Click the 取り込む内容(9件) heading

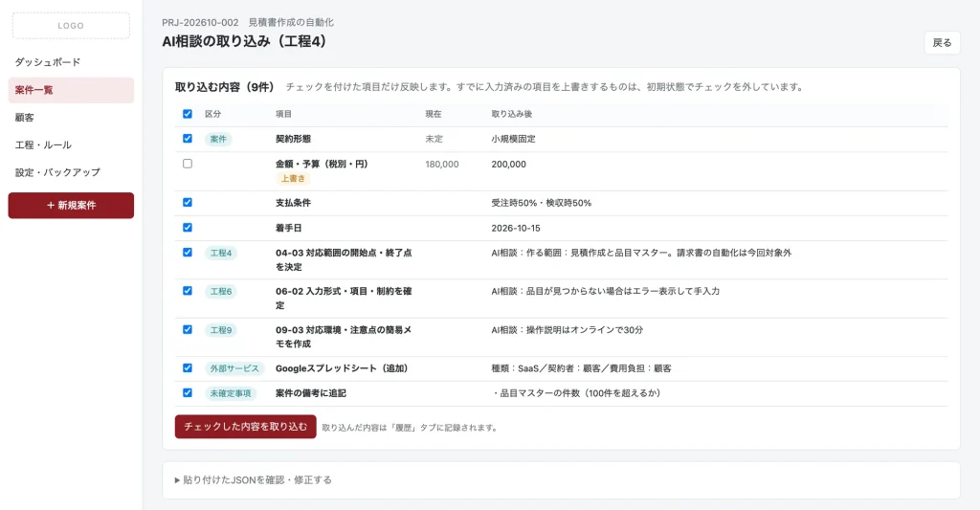pyautogui.click(x=224, y=87)
